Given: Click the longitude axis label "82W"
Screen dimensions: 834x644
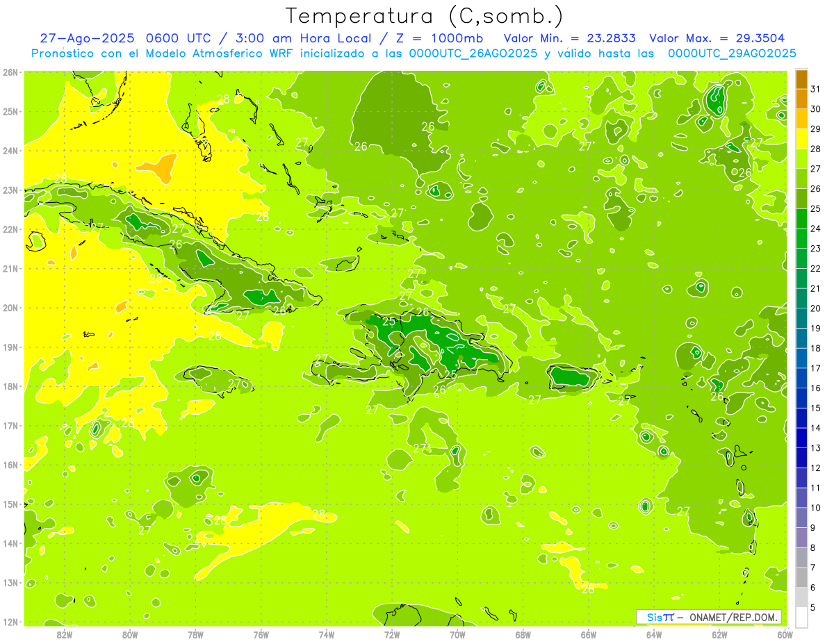Looking at the screenshot, I should (65, 634).
